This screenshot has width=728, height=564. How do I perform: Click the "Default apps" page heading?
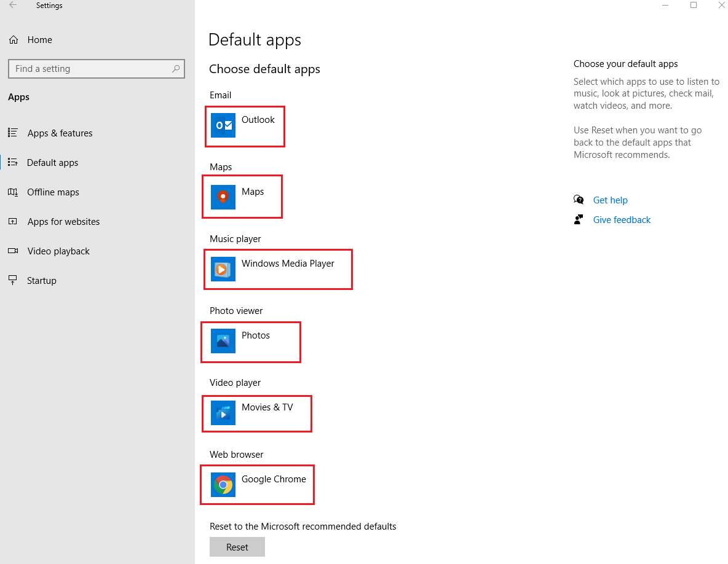(255, 40)
